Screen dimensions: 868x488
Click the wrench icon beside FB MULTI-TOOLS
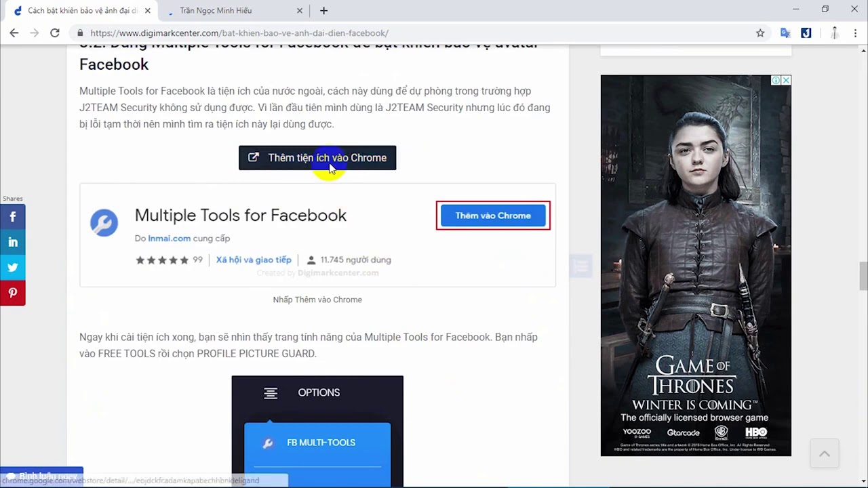(268, 443)
